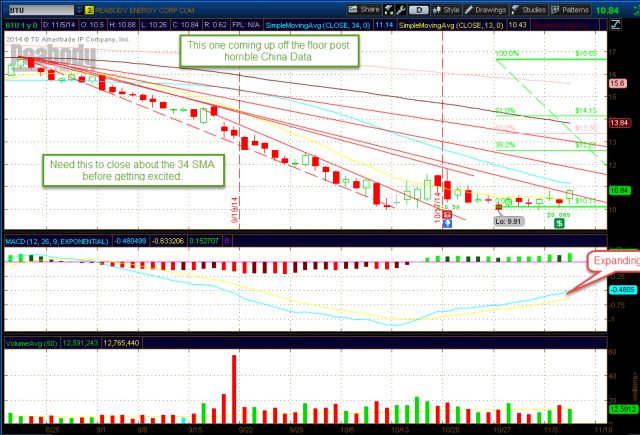Image resolution: width=640 pixels, height=435 pixels.
Task: Click the BTU 1 y D chart label
Action: click(x=21, y=25)
